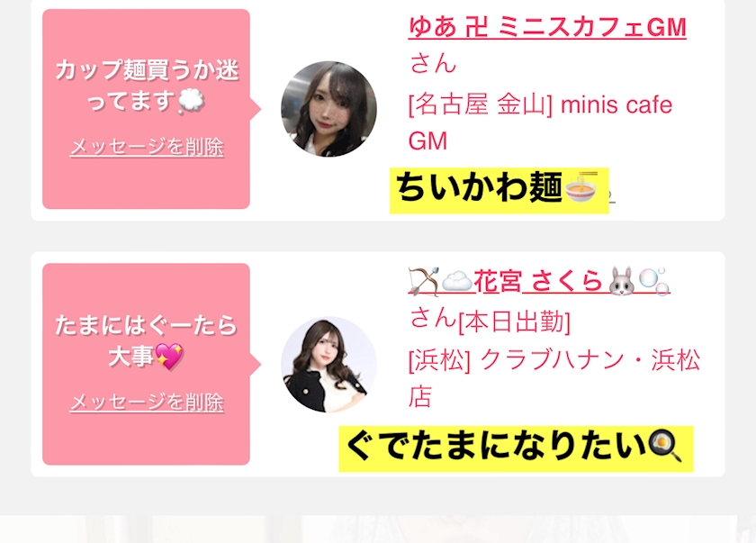Image resolution: width=756 pixels, height=543 pixels.
Task: Click the bow and arrow emoji
Action: (x=424, y=281)
